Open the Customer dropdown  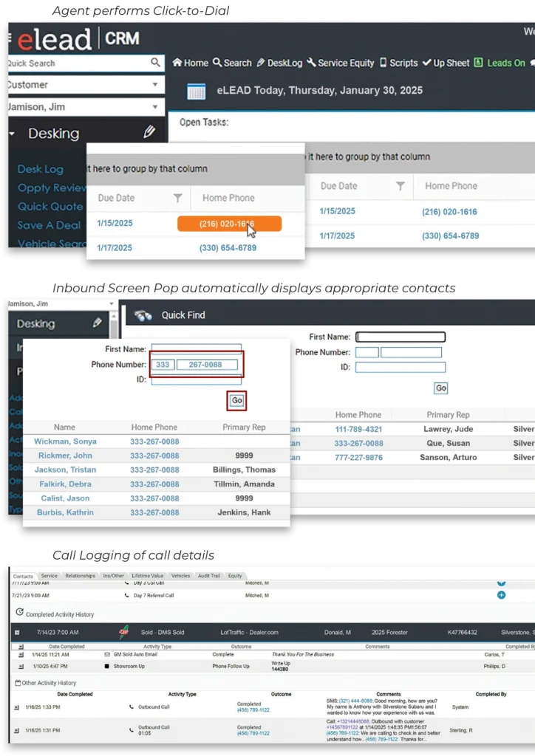coord(86,85)
